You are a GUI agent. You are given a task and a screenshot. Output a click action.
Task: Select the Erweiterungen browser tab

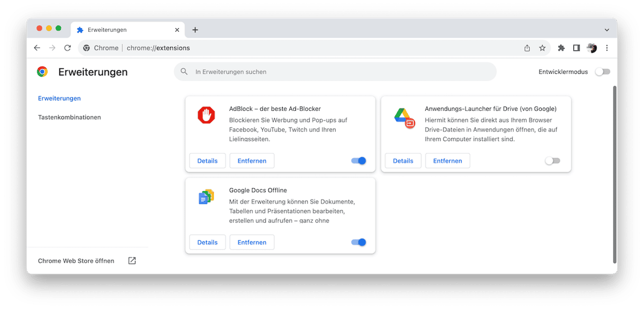tap(128, 30)
